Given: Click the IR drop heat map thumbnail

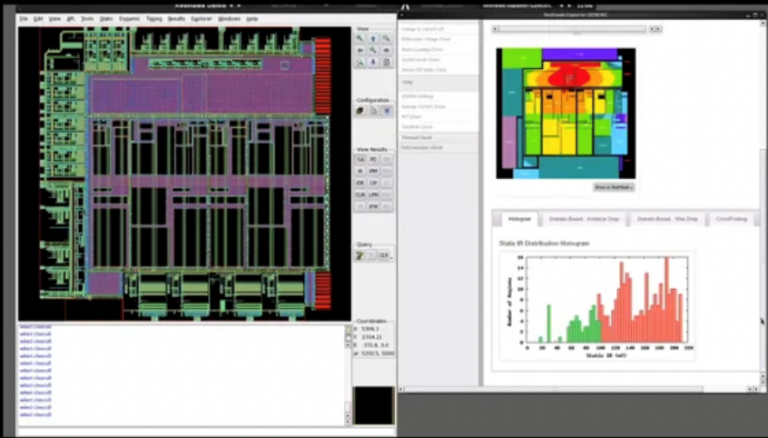Looking at the screenshot, I should [566, 113].
